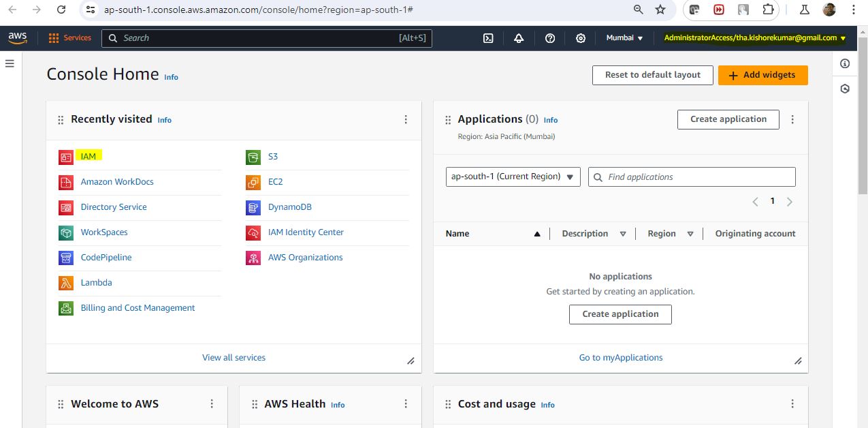Click the Find applications search field
The image size is (868, 428).
[x=692, y=177]
